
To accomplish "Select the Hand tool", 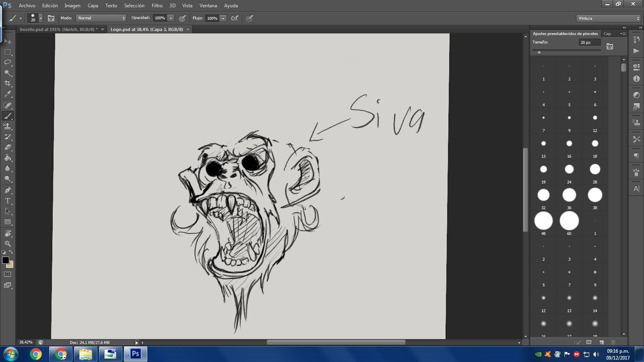I will click(8, 233).
